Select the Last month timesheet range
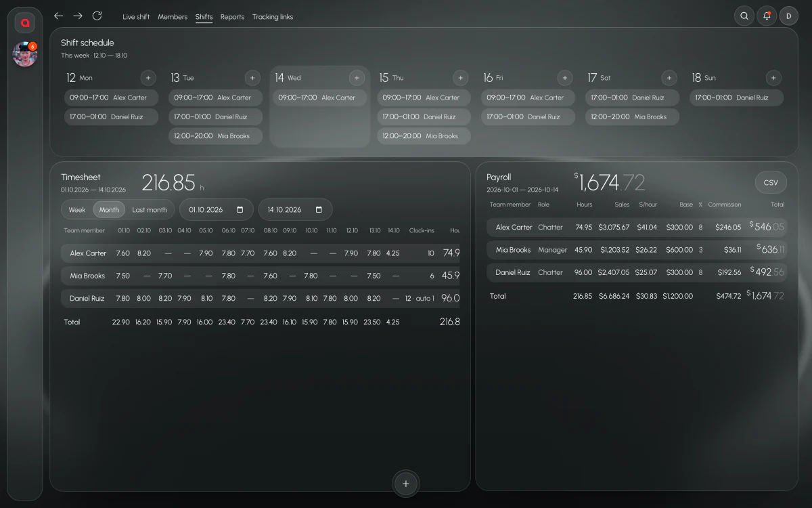812x508 pixels. (x=150, y=210)
